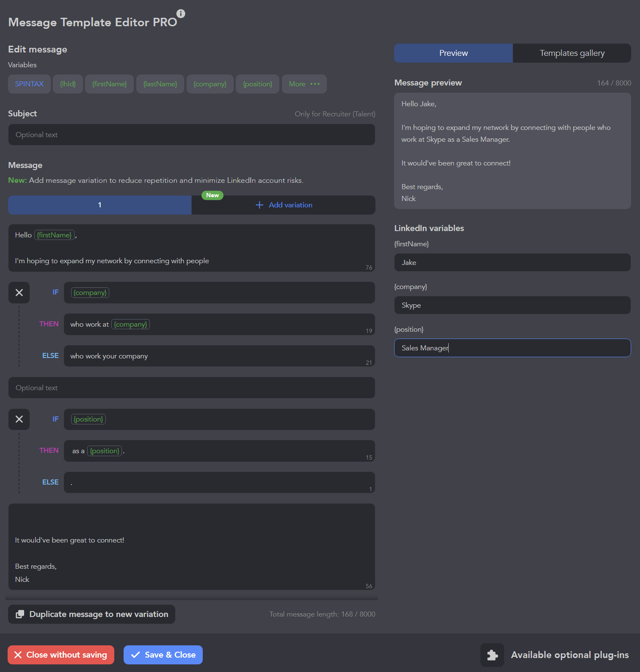Click the plus icon for Add variation
Image resolution: width=640 pixels, height=672 pixels.
pyautogui.click(x=259, y=205)
